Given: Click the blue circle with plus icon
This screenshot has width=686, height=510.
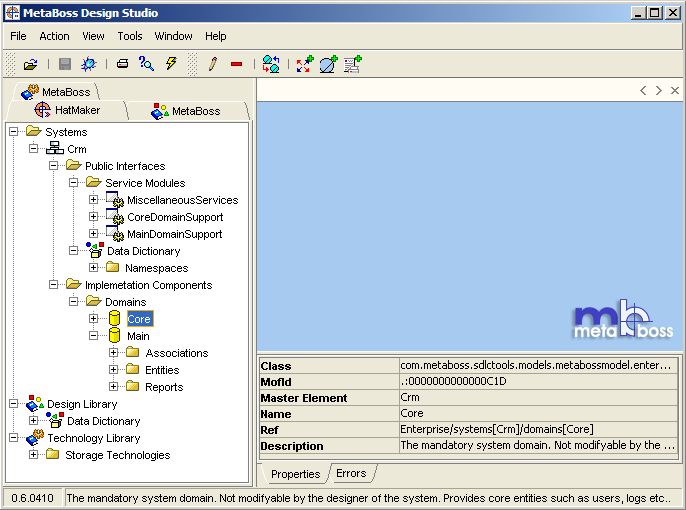Looking at the screenshot, I should pyautogui.click(x=329, y=64).
